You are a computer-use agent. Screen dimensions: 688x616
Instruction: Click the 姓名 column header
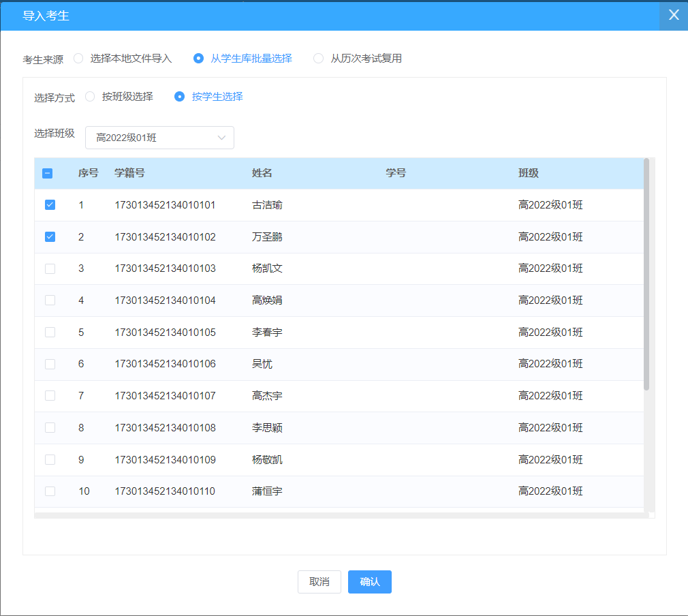tap(262, 173)
